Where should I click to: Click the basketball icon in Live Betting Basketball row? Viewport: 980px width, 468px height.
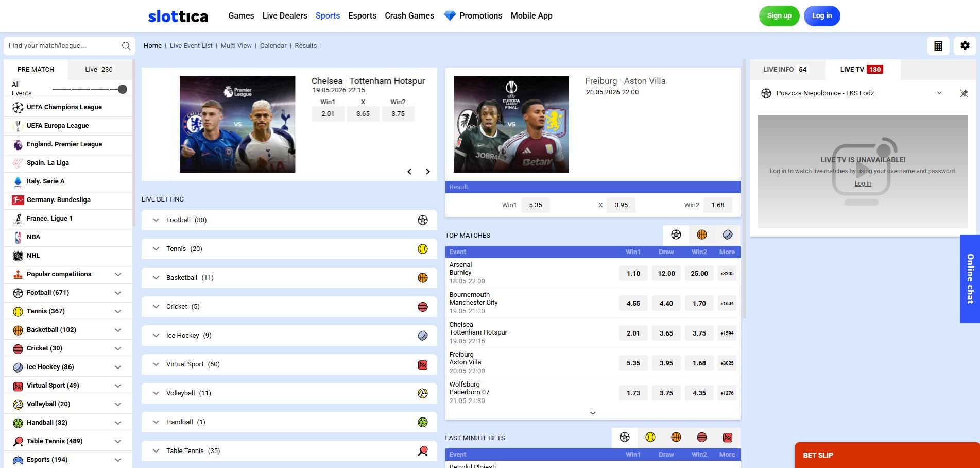click(423, 278)
